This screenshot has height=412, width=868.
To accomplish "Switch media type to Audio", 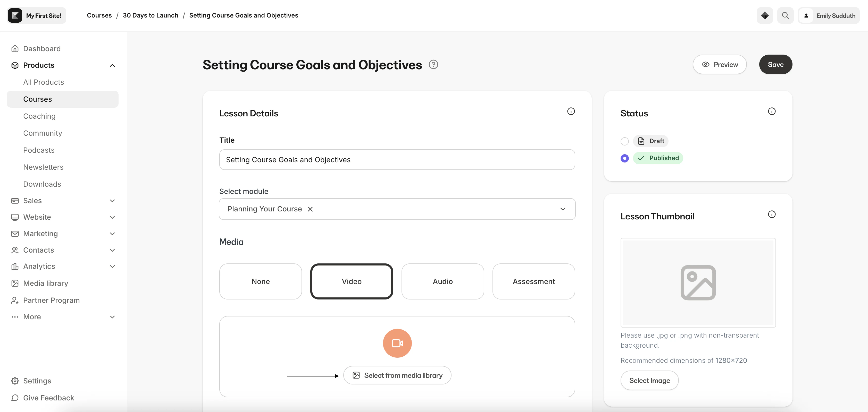I will 443,281.
